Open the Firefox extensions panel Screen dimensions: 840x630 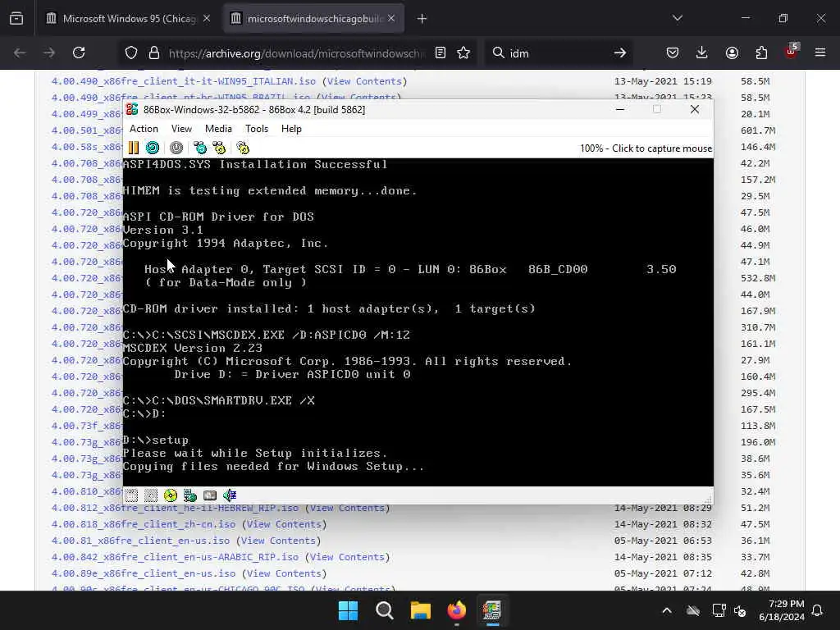pos(761,52)
